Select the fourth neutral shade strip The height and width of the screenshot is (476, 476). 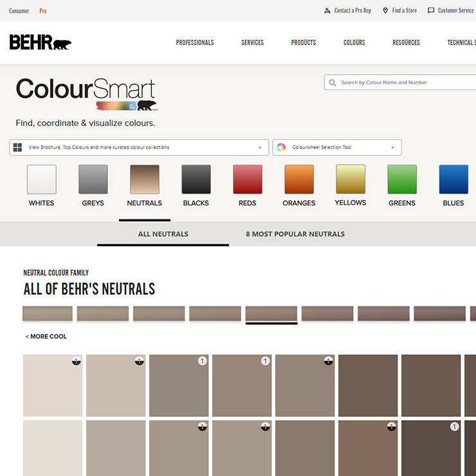215,314
